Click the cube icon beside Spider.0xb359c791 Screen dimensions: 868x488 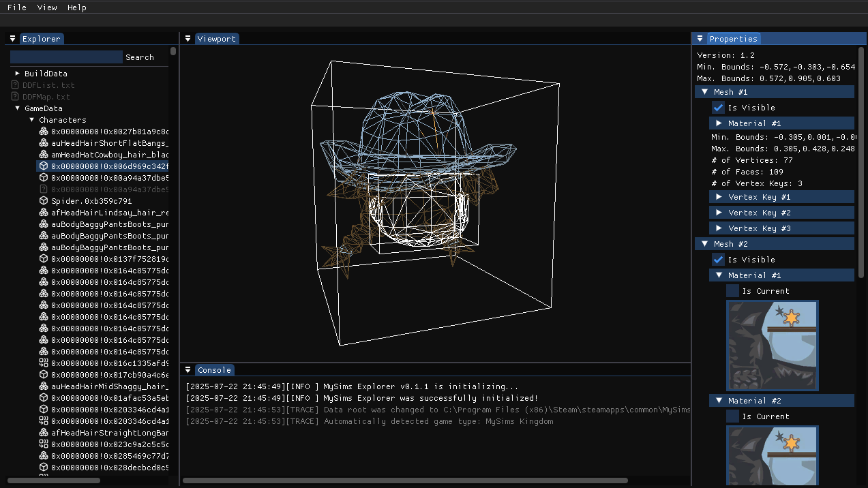coord(42,200)
